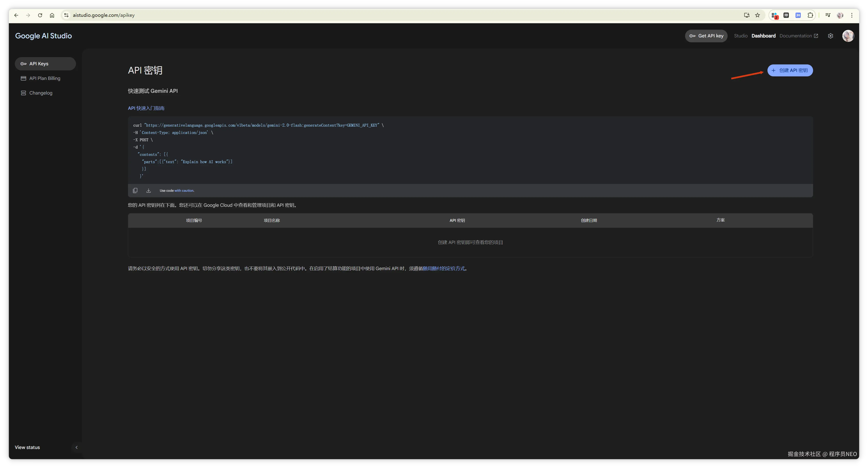The image size is (868, 468).
Task: Collapse the left sidebar chevron
Action: click(x=76, y=447)
